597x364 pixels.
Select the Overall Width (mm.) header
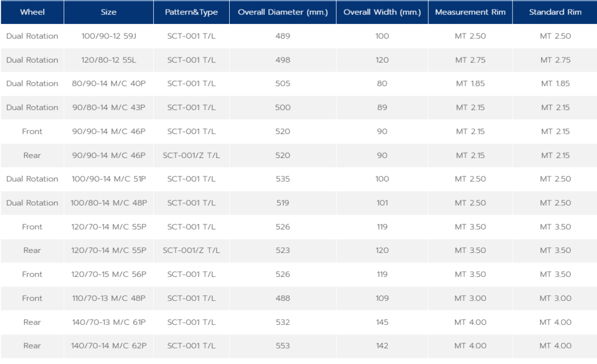point(382,12)
